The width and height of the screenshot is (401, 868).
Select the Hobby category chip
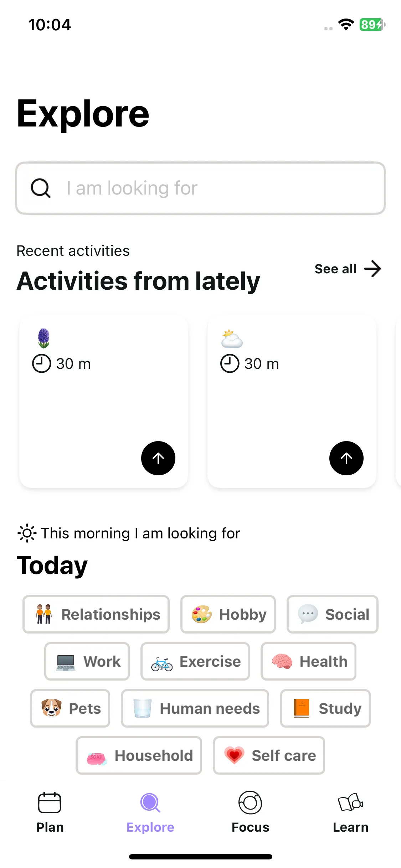coord(228,614)
